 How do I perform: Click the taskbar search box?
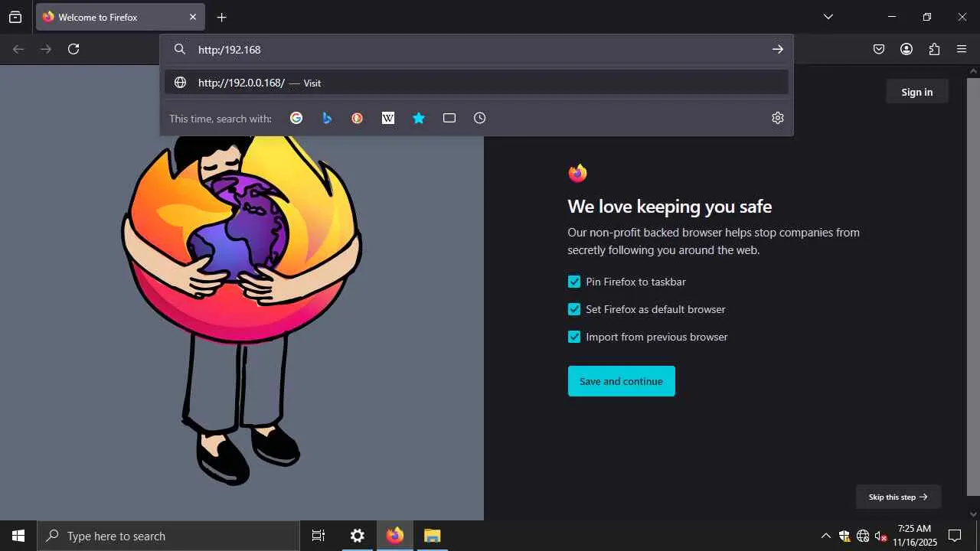click(x=168, y=536)
